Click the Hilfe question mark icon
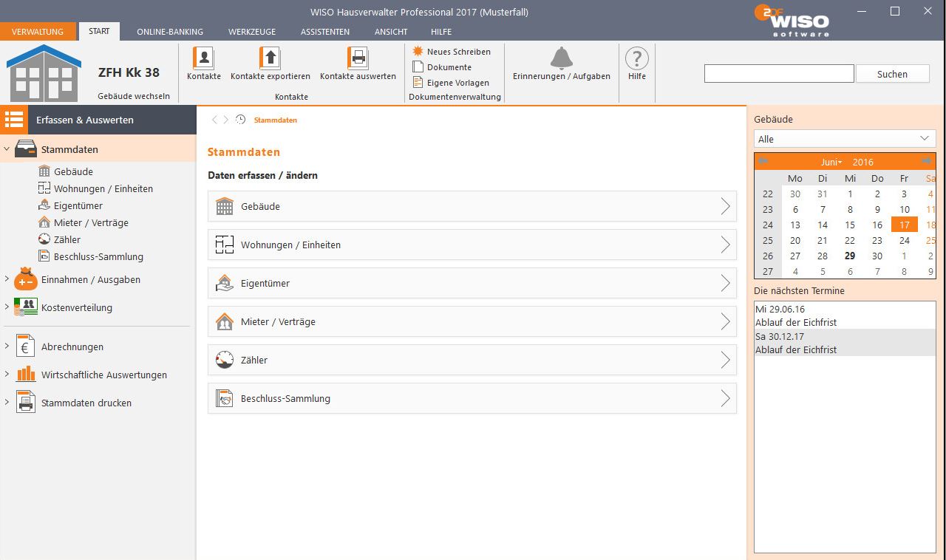The width and height of the screenshot is (946, 560). click(636, 59)
